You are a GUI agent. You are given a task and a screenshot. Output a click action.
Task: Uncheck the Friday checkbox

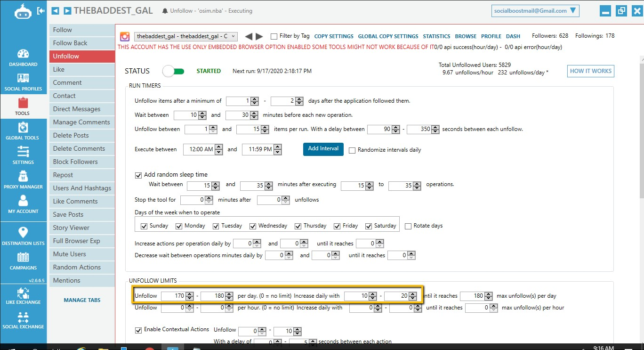pos(337,226)
